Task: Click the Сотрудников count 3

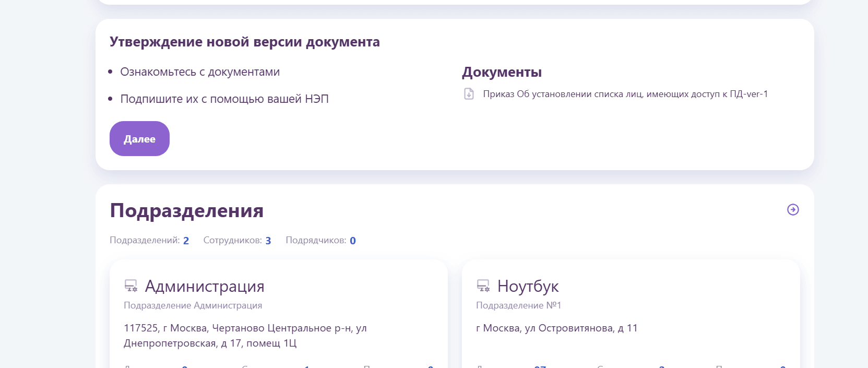Action: 268,241
